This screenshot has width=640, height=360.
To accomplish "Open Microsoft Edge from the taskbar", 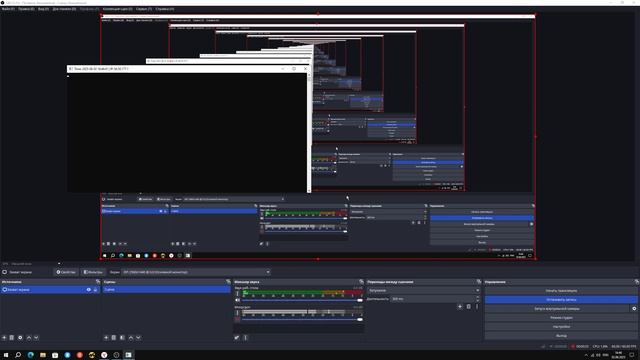I will click(31, 355).
